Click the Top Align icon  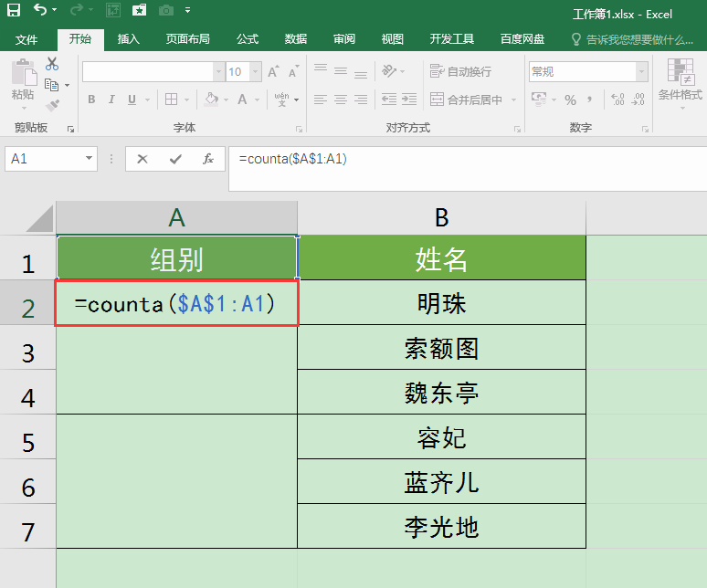tap(321, 70)
